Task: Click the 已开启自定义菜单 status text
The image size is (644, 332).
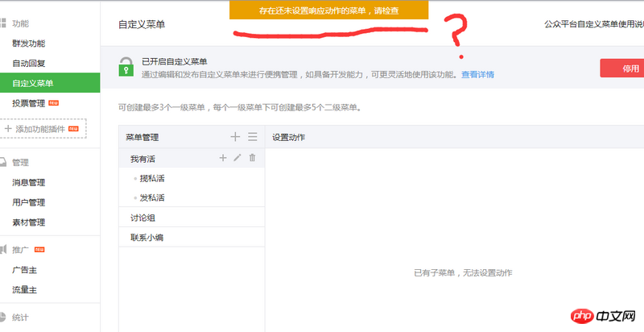Action: click(x=175, y=61)
